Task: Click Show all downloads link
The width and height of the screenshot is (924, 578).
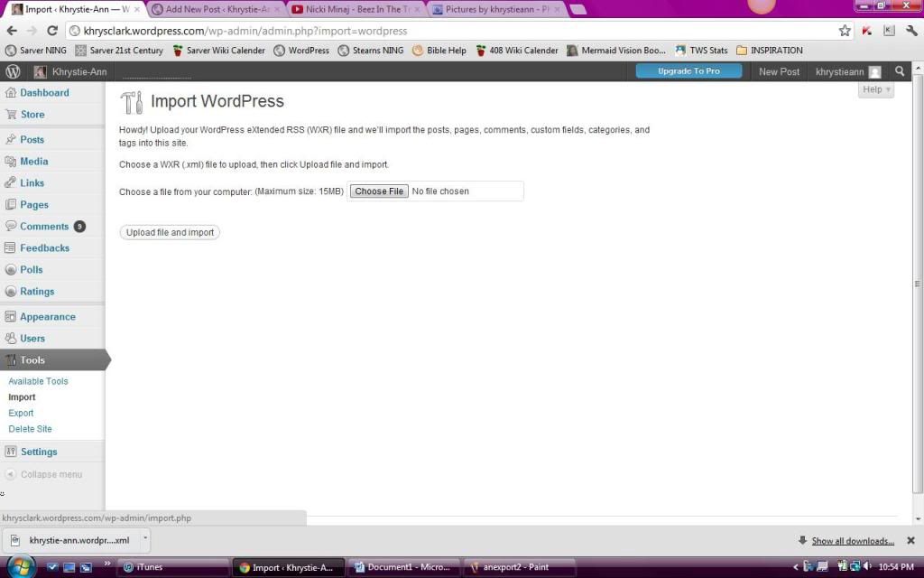Action: [x=853, y=541]
